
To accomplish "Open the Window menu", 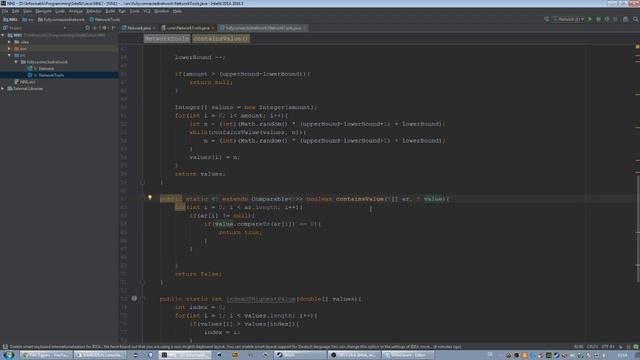I will click(x=162, y=11).
